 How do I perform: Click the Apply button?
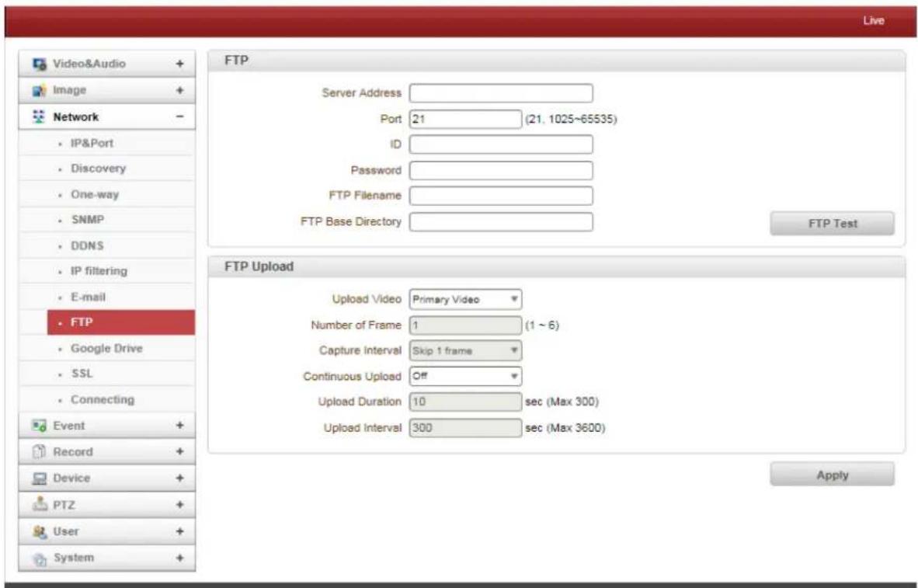tap(832, 475)
